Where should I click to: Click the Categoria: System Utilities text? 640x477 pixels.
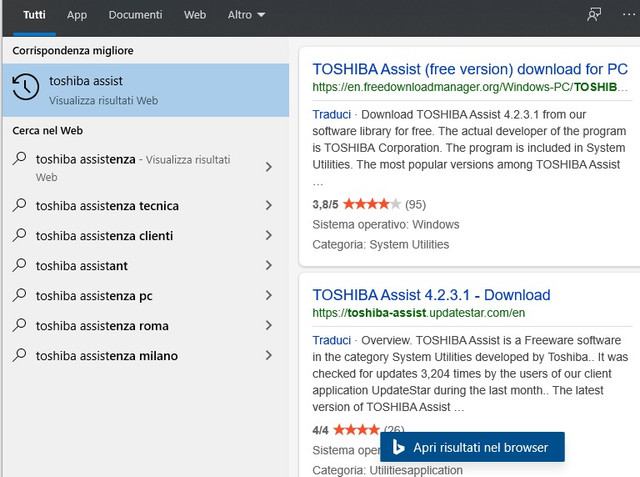pos(380,244)
